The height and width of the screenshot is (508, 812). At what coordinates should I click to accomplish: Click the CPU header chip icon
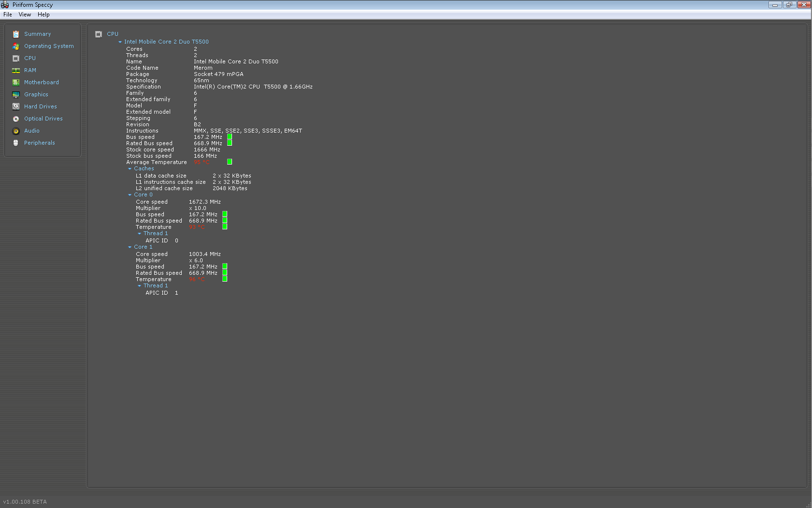coord(99,34)
